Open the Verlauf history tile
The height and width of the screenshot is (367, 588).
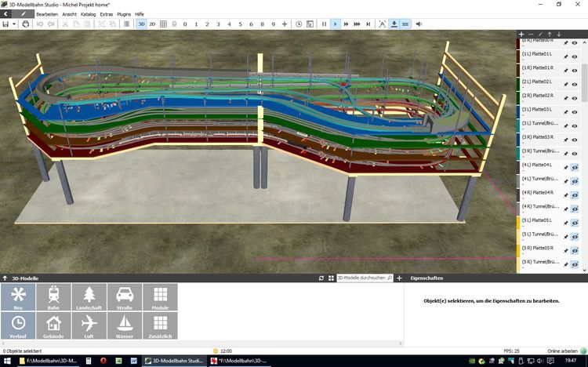(18, 325)
